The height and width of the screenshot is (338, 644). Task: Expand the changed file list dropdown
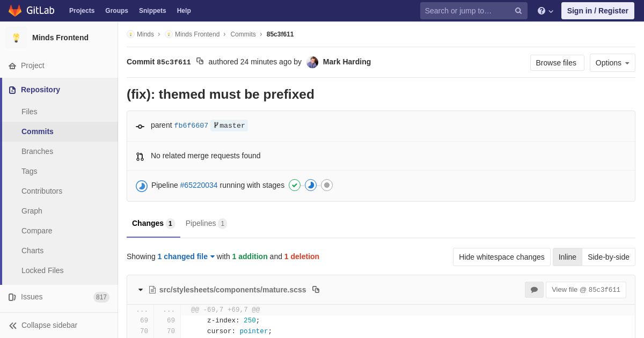pos(186,256)
